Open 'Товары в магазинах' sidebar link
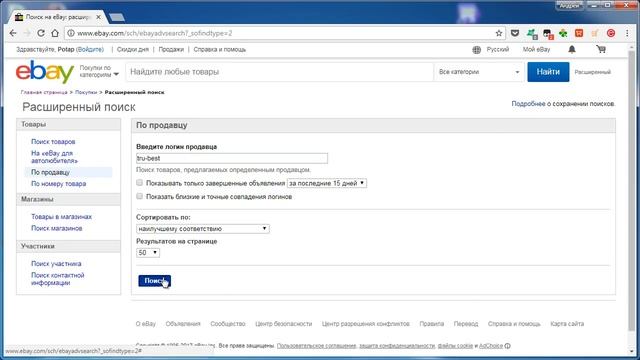Screen dimensions: 640x360 (61, 217)
